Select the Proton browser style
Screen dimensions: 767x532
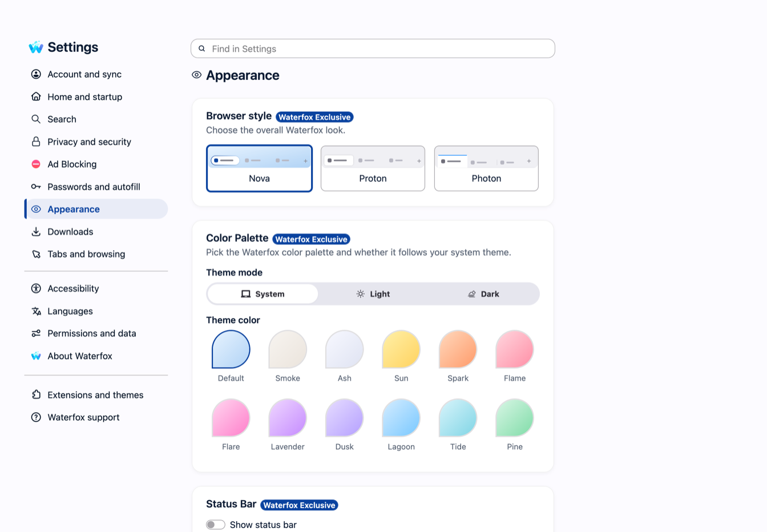point(373,168)
